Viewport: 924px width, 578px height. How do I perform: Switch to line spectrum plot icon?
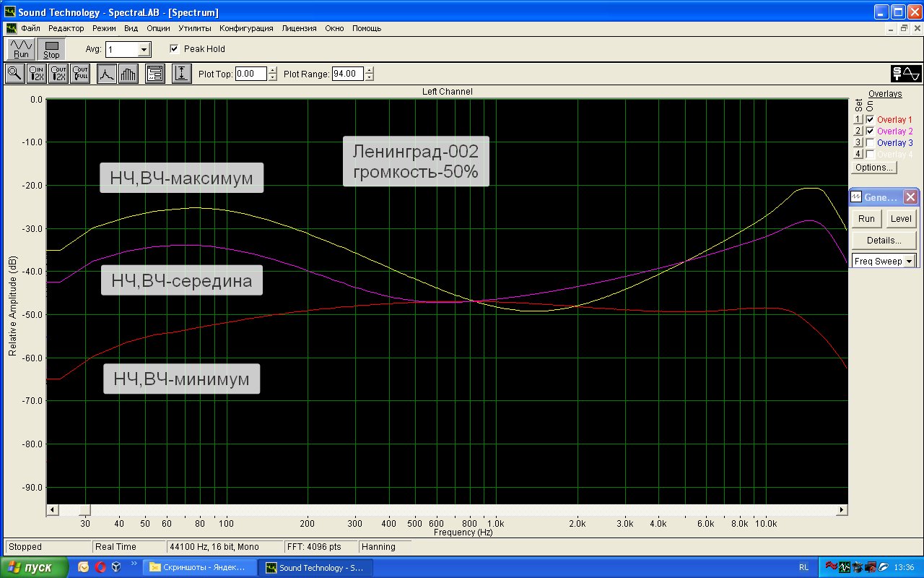(x=107, y=74)
